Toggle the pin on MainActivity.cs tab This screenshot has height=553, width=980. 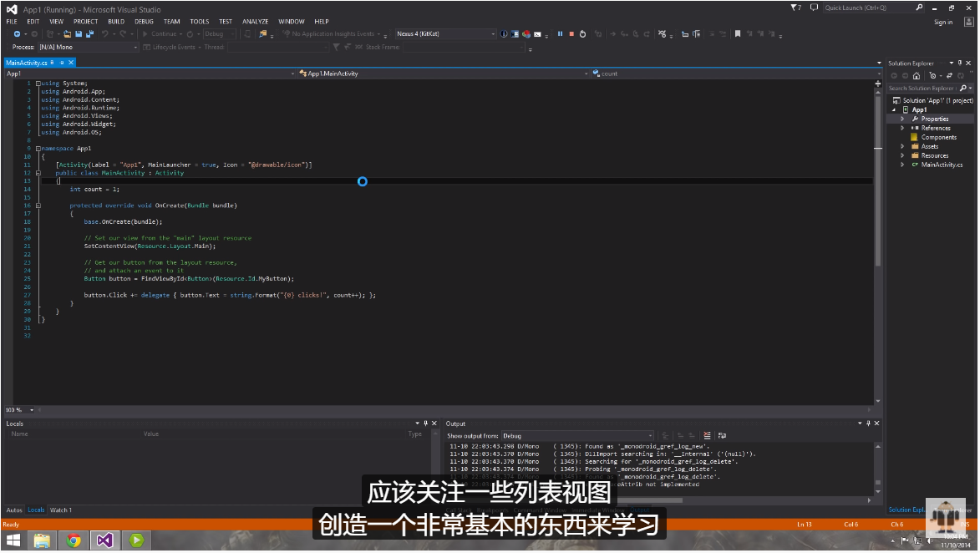[x=62, y=63]
